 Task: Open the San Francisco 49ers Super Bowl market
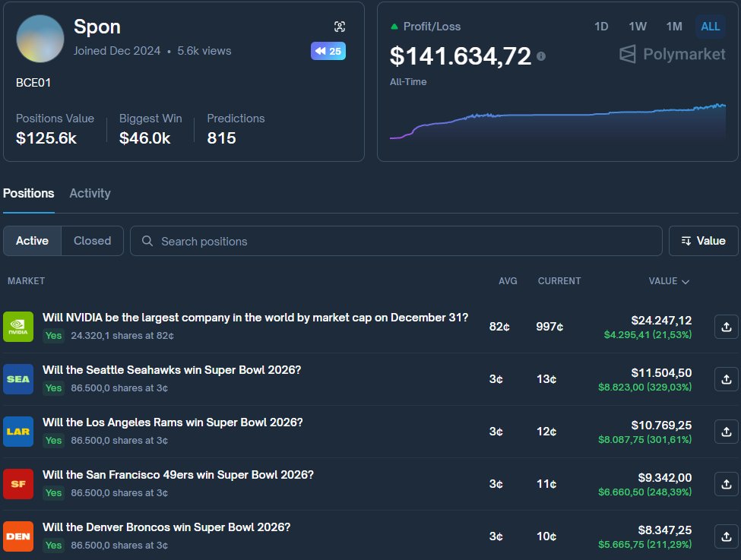tap(178, 475)
